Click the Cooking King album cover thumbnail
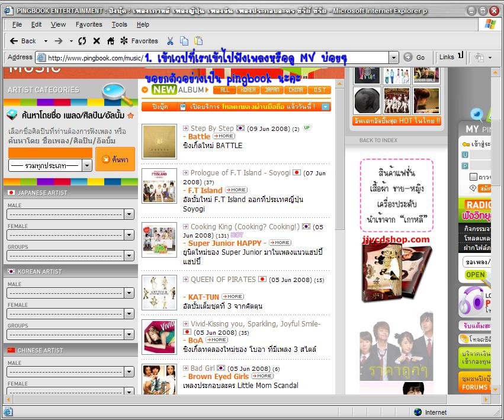This screenshot has width=504, height=420. tap(159, 240)
